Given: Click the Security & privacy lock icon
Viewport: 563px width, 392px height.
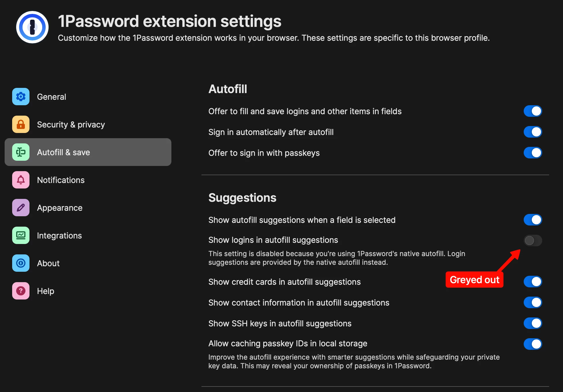Looking at the screenshot, I should coord(21,124).
